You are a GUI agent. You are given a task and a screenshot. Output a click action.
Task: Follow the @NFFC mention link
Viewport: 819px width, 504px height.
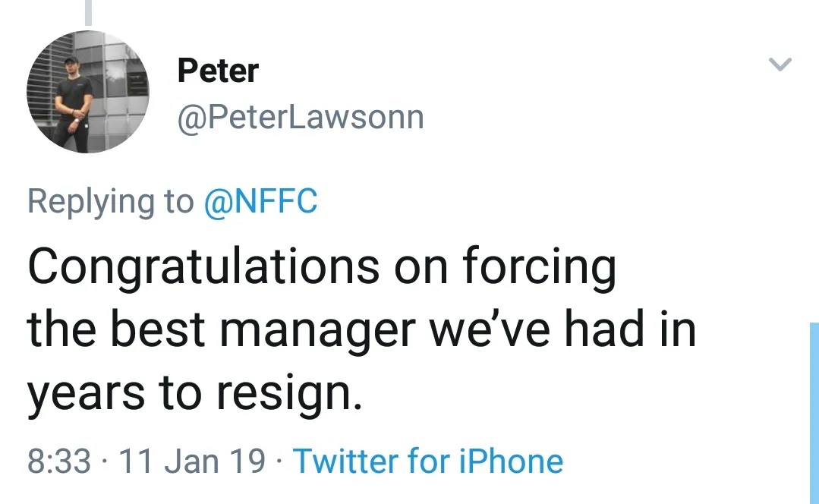coord(260,201)
